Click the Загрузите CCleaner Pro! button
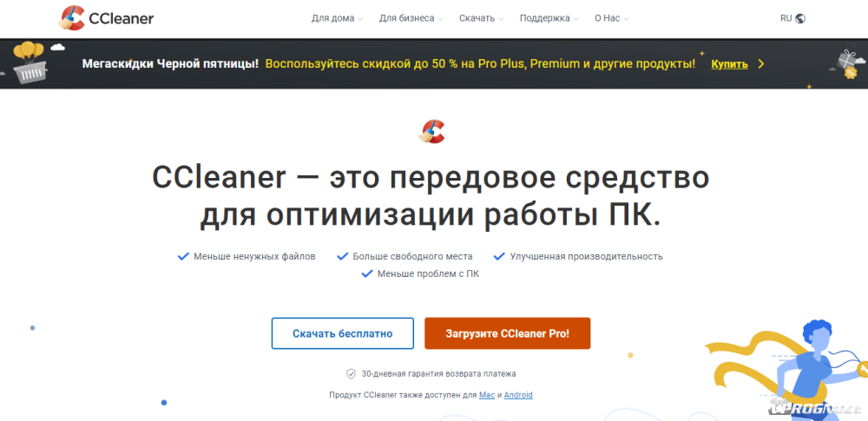This screenshot has height=421, width=868. coord(507,333)
